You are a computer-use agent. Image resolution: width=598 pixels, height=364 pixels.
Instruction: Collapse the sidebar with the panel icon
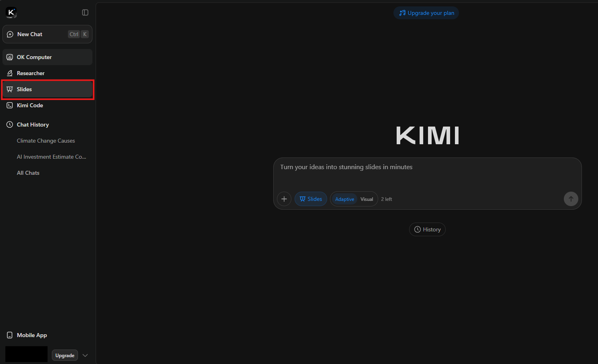(85, 12)
